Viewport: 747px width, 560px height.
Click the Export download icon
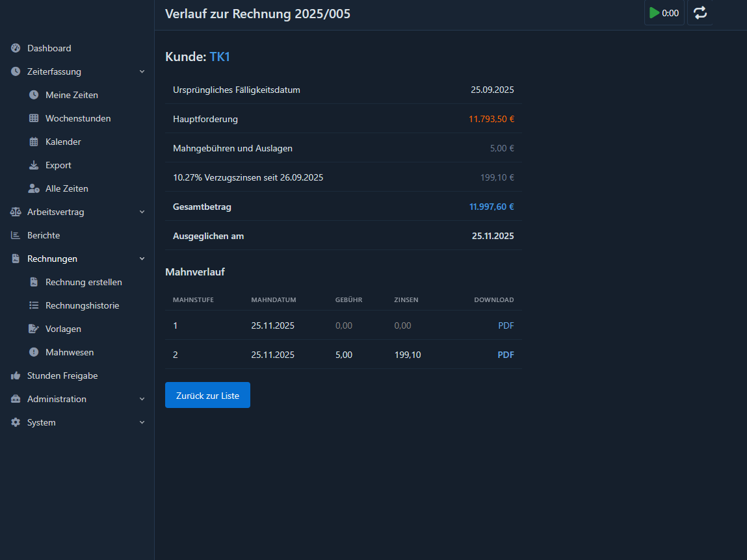pyautogui.click(x=33, y=165)
